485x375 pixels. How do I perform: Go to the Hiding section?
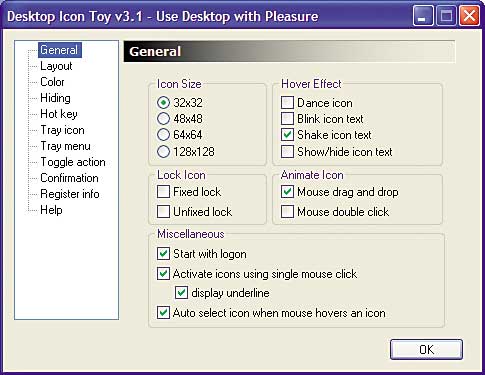pyautogui.click(x=55, y=98)
